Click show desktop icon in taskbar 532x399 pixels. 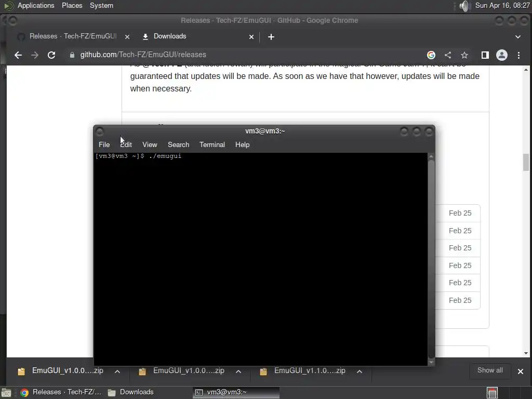click(x=6, y=393)
